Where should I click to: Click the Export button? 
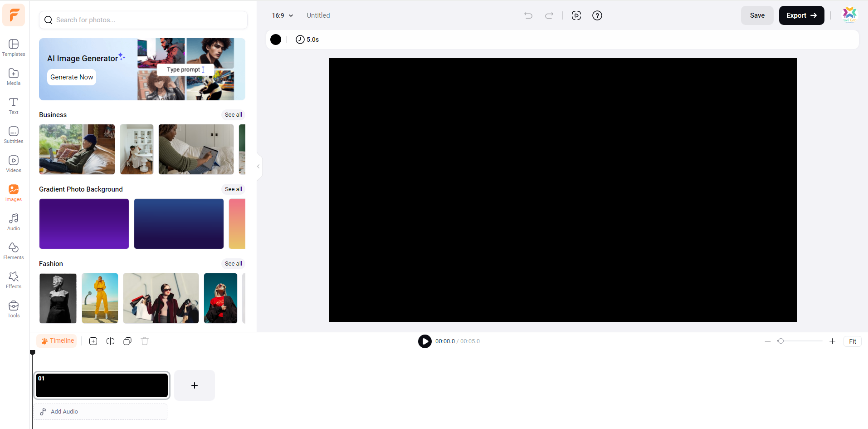pyautogui.click(x=801, y=15)
